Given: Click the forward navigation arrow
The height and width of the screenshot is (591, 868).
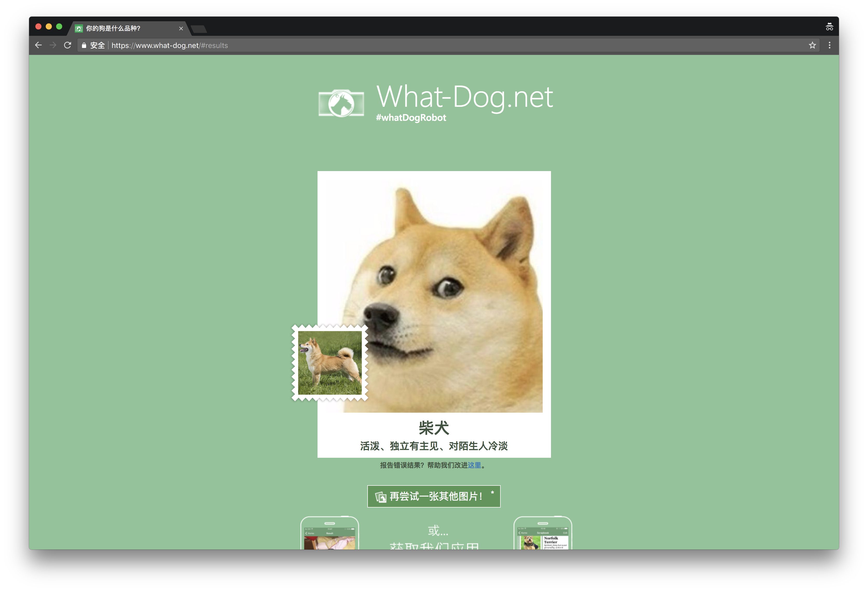Looking at the screenshot, I should pos(53,45).
